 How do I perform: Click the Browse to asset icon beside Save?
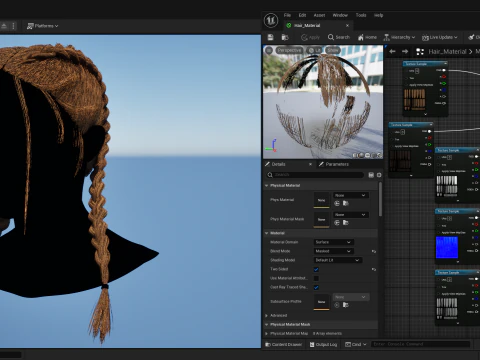pyautogui.click(x=285, y=37)
